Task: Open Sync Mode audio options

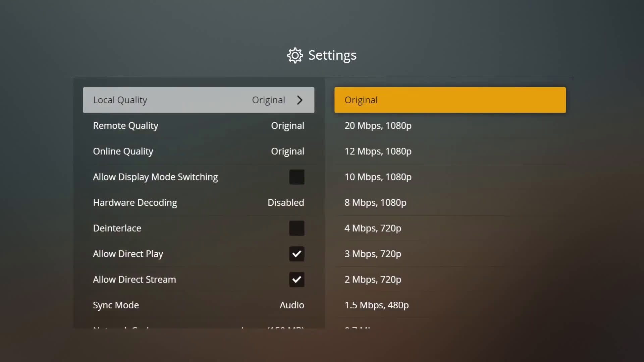Action: click(199, 305)
